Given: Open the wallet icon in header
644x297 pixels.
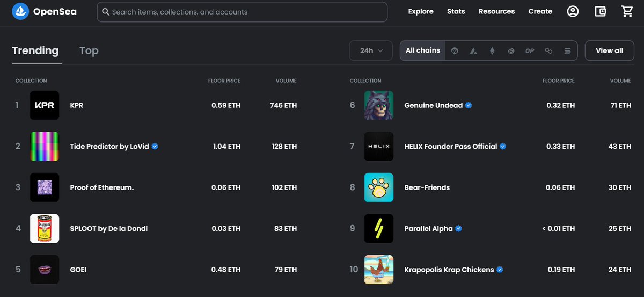Looking at the screenshot, I should pyautogui.click(x=601, y=11).
